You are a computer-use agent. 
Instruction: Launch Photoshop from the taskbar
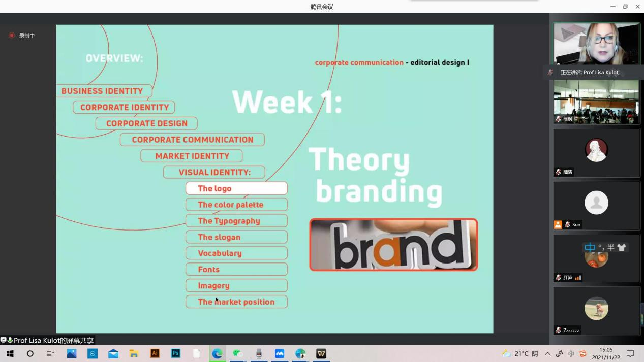pyautogui.click(x=176, y=353)
